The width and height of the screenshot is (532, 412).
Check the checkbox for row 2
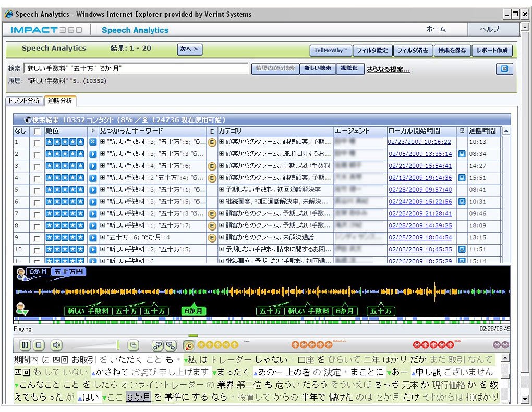point(37,155)
